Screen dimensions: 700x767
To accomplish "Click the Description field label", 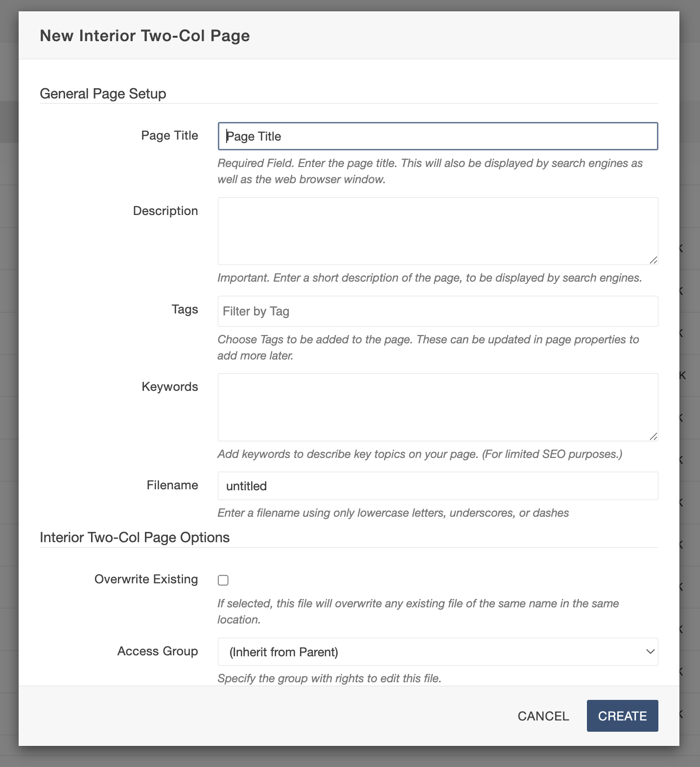I will [165, 211].
